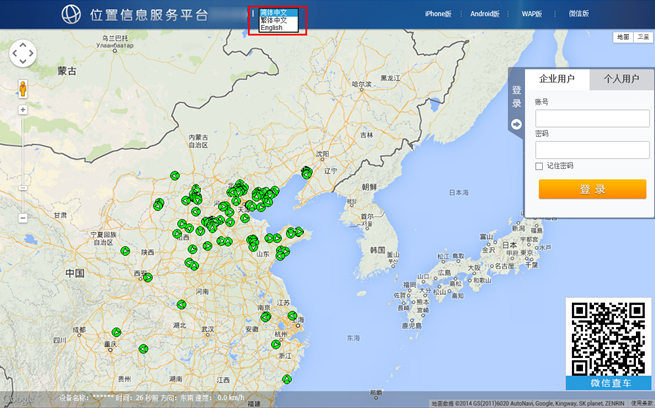The image size is (655, 408).
Task: Zoom in with the plus button
Action: point(22,109)
